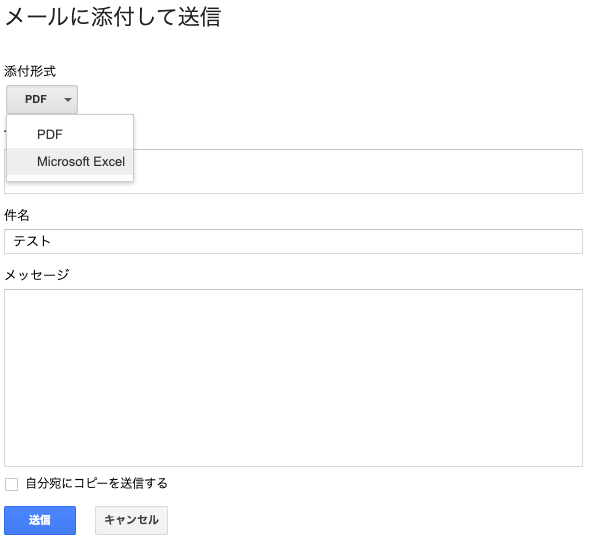Click inside the メッセージ text area

tap(293, 378)
